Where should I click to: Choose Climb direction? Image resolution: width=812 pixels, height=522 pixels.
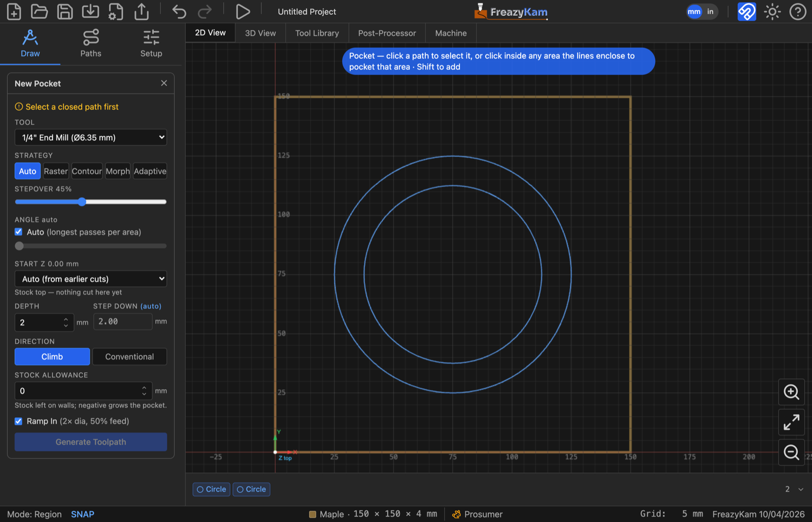click(x=52, y=356)
